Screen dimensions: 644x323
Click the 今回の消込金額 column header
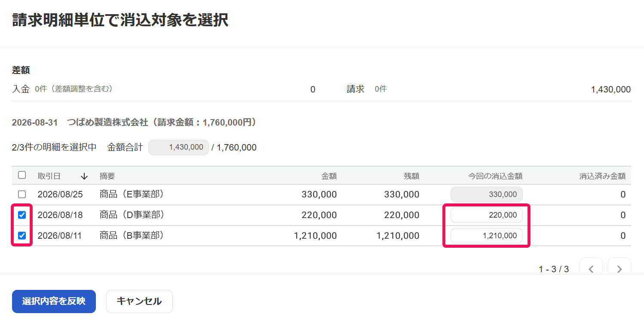(x=496, y=176)
